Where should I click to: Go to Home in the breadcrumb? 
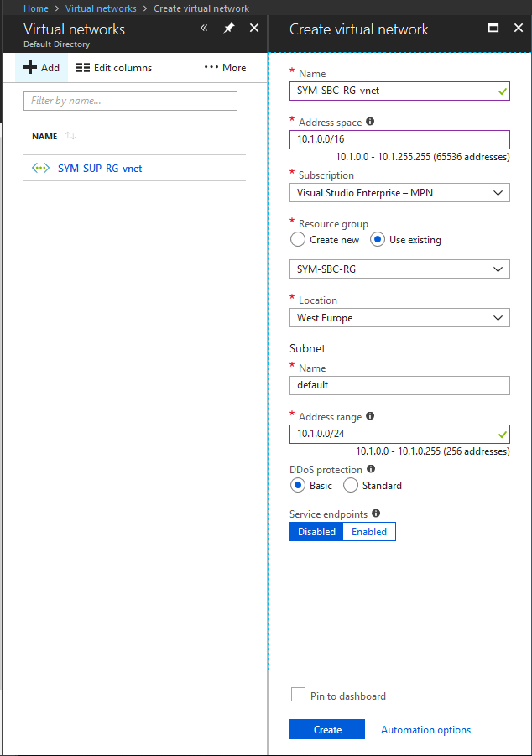tap(36, 8)
